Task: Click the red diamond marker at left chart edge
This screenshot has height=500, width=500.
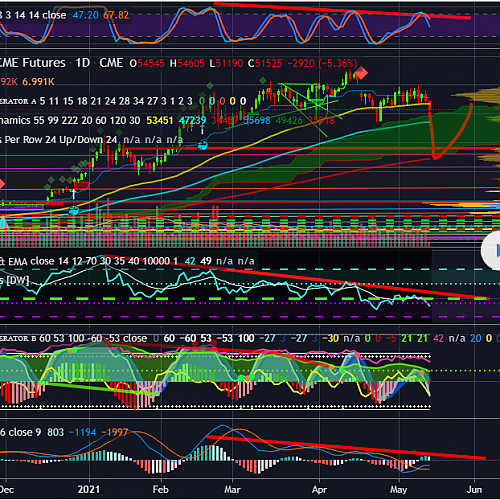Action: (2, 184)
